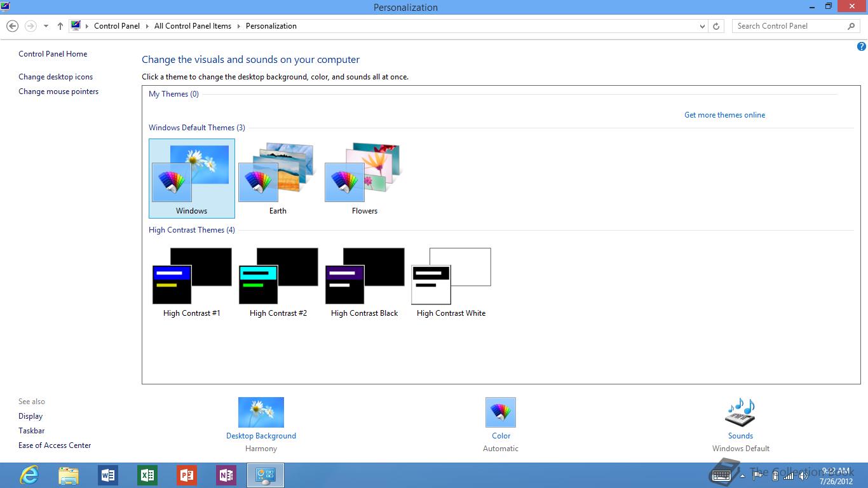868x488 pixels.
Task: Go back using the Back arrow
Action: pyautogui.click(x=12, y=26)
